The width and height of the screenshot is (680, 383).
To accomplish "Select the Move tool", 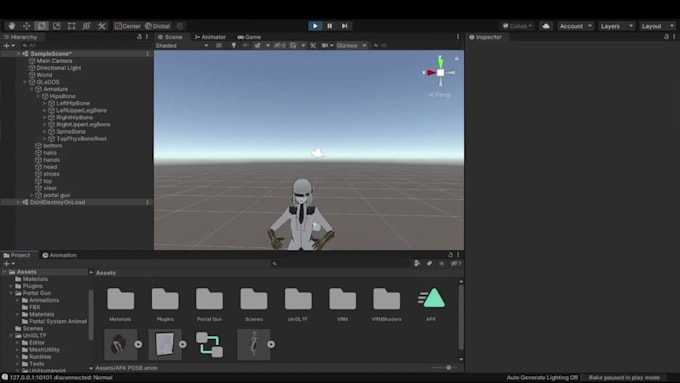I will (x=26, y=26).
